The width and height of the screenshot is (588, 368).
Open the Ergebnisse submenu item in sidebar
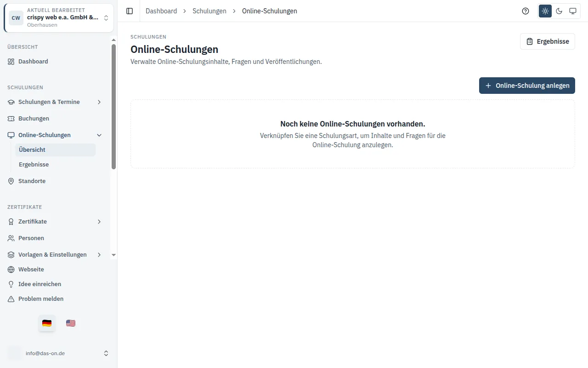[x=55, y=165]
